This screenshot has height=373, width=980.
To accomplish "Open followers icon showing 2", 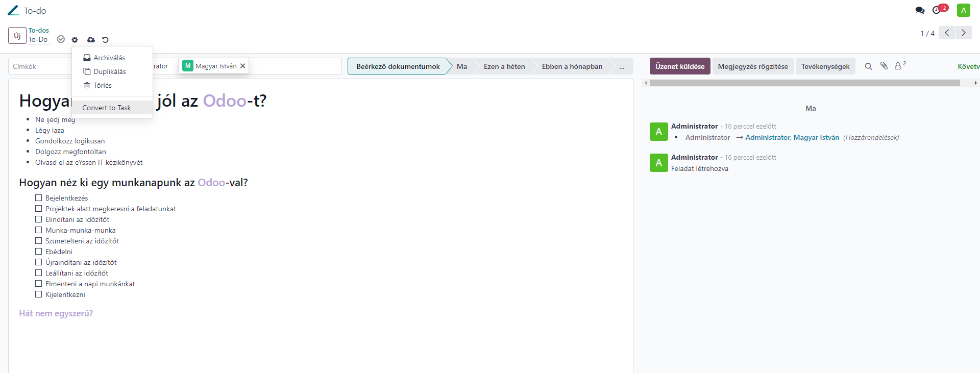I will [x=900, y=65].
